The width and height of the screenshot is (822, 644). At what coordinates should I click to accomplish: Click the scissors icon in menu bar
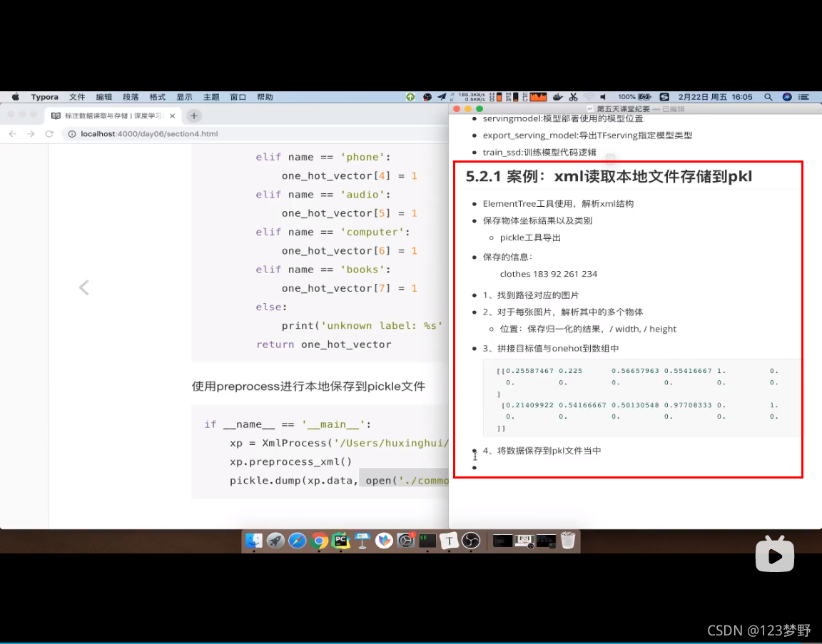tap(573, 97)
